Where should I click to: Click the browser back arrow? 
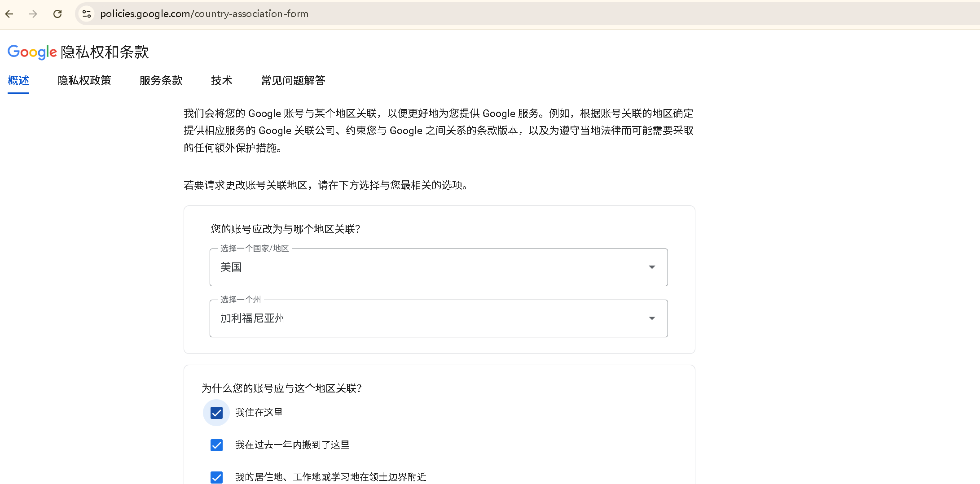(9, 14)
